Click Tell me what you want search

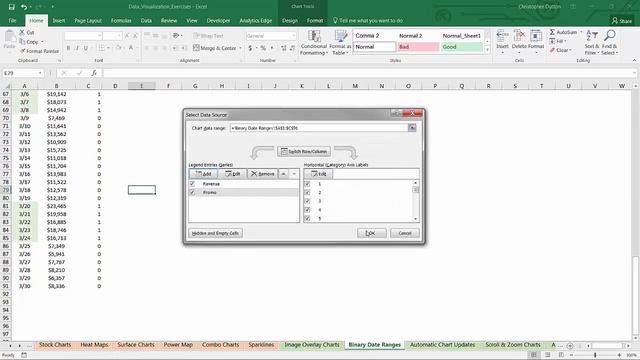pos(368,20)
